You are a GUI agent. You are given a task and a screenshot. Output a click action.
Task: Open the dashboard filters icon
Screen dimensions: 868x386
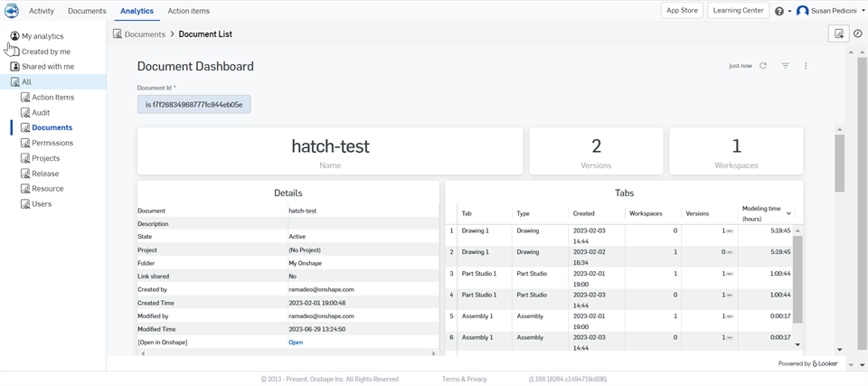[785, 66]
